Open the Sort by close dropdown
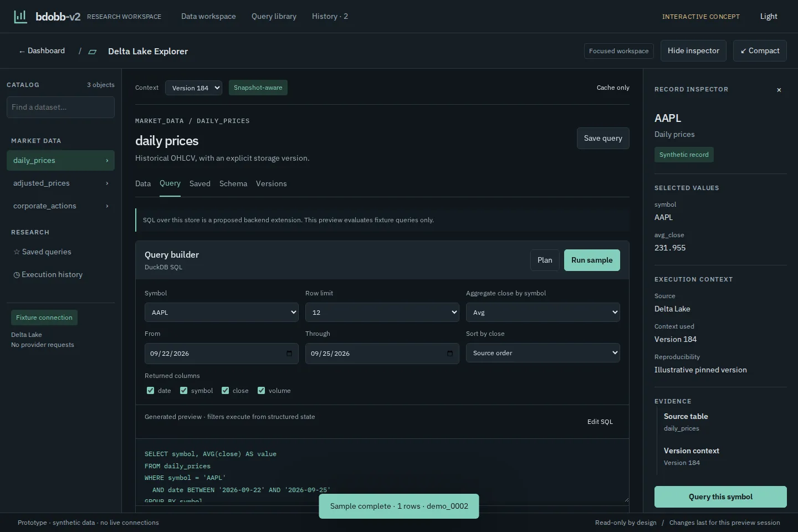Viewport: 798px width, 532px height. pos(543,353)
